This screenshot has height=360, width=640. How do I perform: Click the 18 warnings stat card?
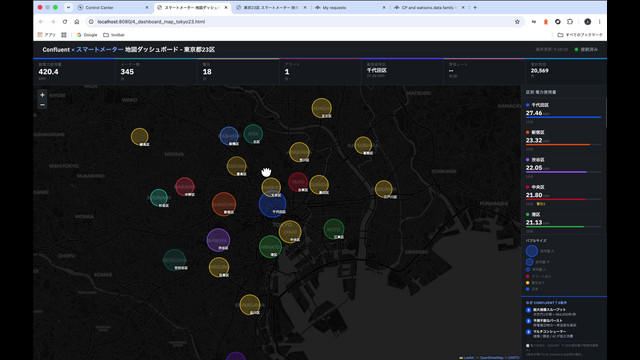[x=238, y=71]
